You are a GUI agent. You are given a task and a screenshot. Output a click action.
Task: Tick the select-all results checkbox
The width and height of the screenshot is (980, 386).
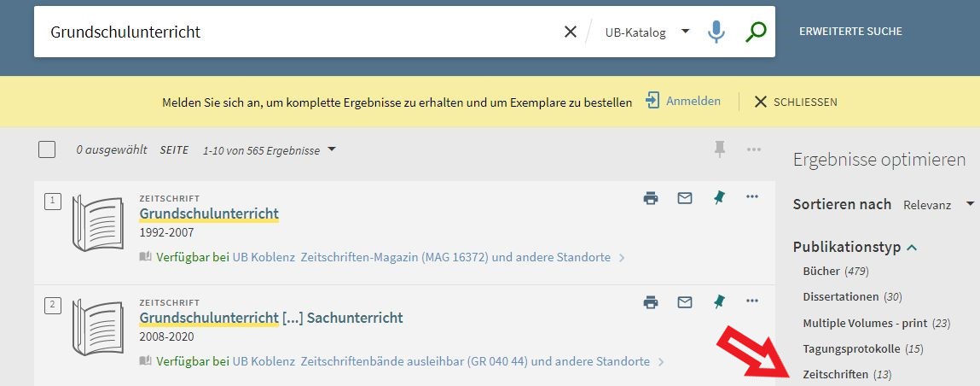(x=47, y=149)
